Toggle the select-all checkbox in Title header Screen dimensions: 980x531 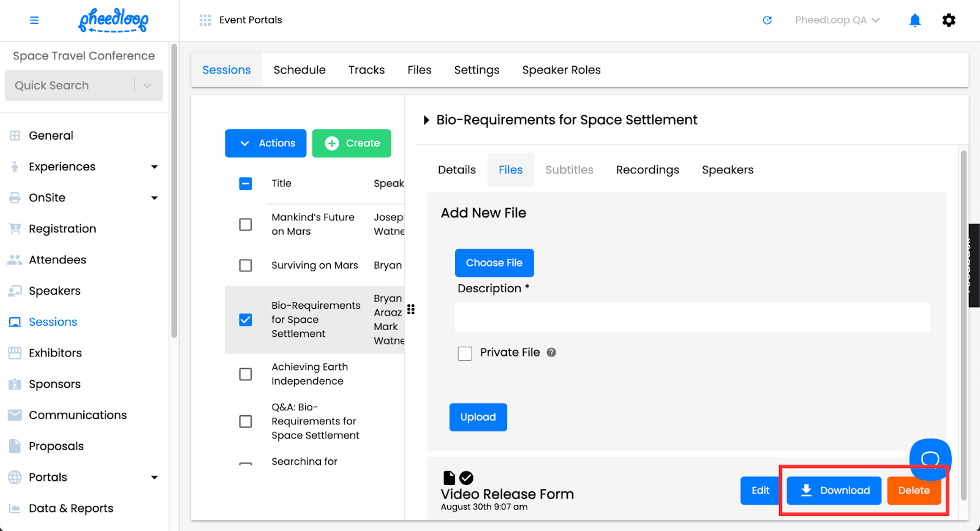tap(246, 183)
